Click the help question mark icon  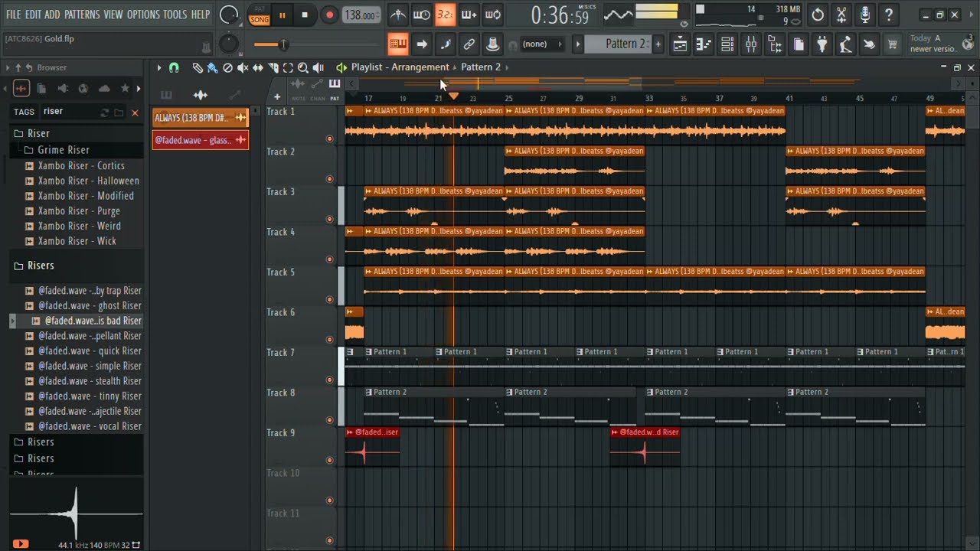point(889,15)
